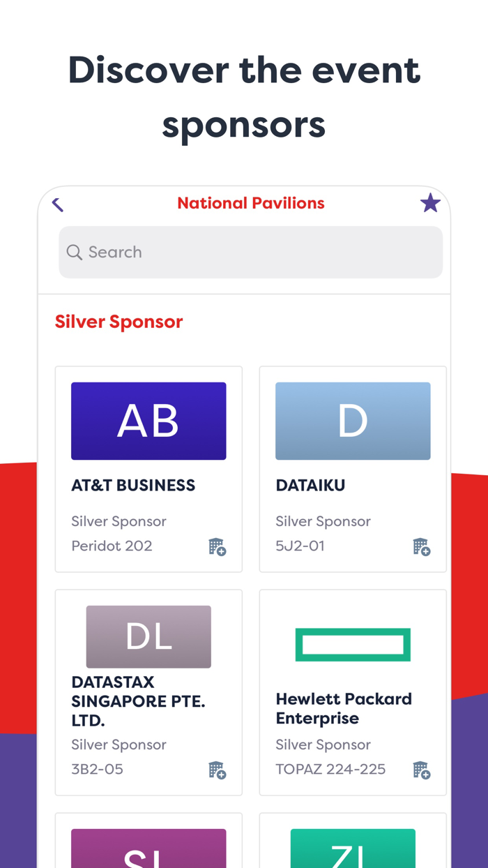Select the National Pavilions title
The image size is (488, 868).
(x=251, y=202)
